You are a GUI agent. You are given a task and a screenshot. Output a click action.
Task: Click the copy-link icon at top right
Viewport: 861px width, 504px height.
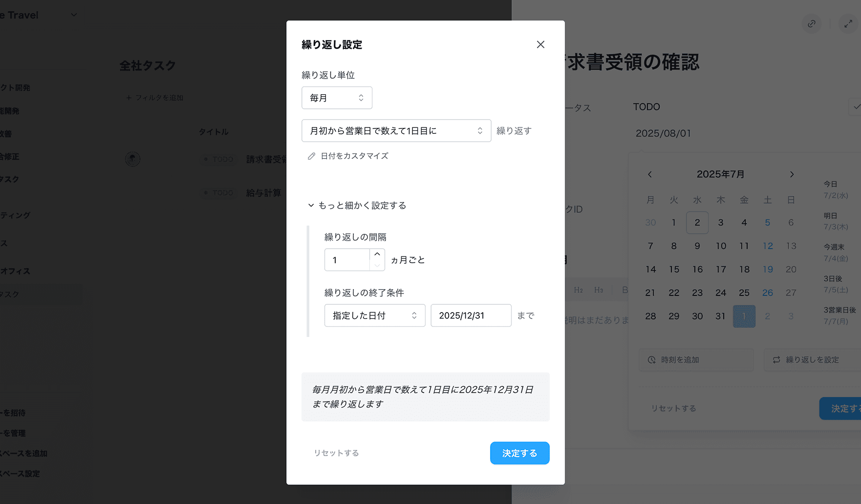pos(812,23)
